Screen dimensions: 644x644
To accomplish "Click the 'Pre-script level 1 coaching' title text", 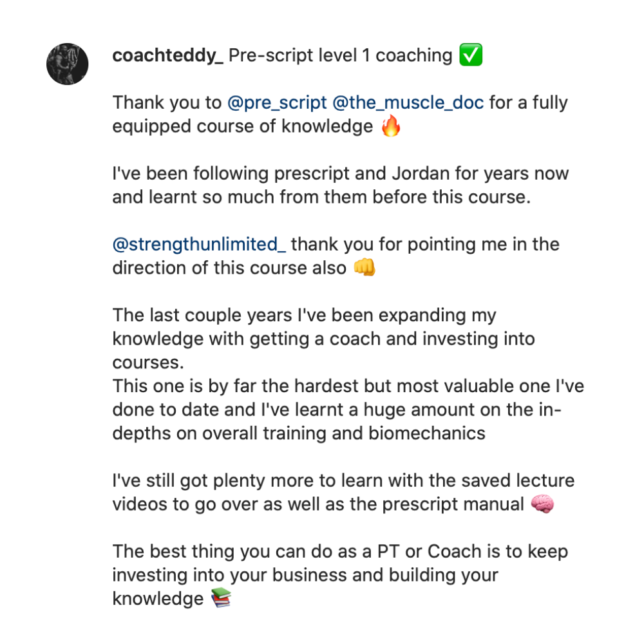I will [341, 56].
